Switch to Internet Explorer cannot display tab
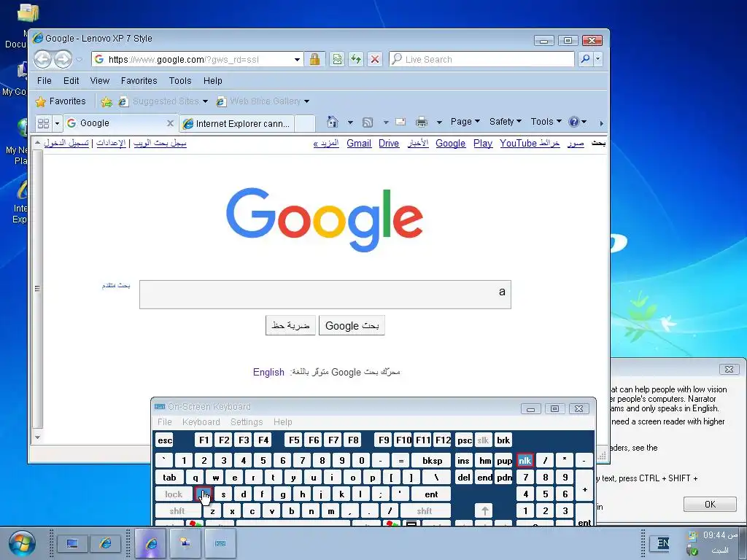This screenshot has width=747, height=560. pos(237,124)
